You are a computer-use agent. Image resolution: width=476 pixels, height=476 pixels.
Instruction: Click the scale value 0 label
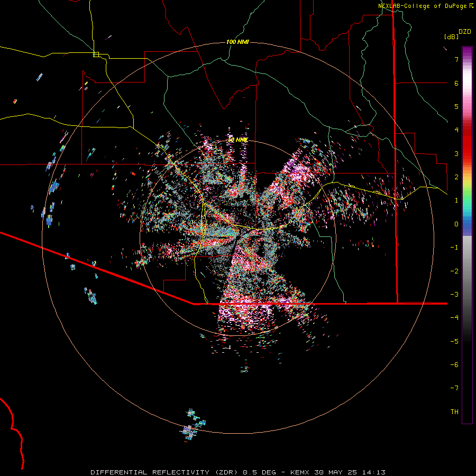pyautogui.click(x=456, y=224)
